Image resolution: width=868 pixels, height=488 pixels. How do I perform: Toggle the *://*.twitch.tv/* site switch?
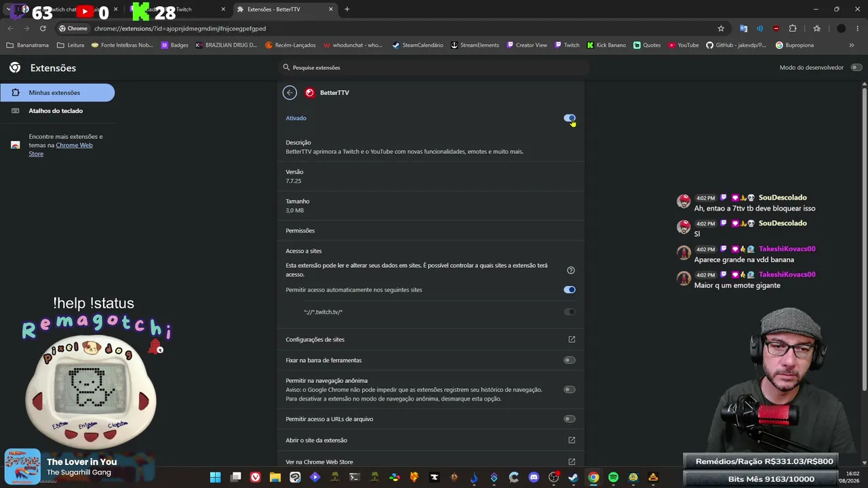570,312
